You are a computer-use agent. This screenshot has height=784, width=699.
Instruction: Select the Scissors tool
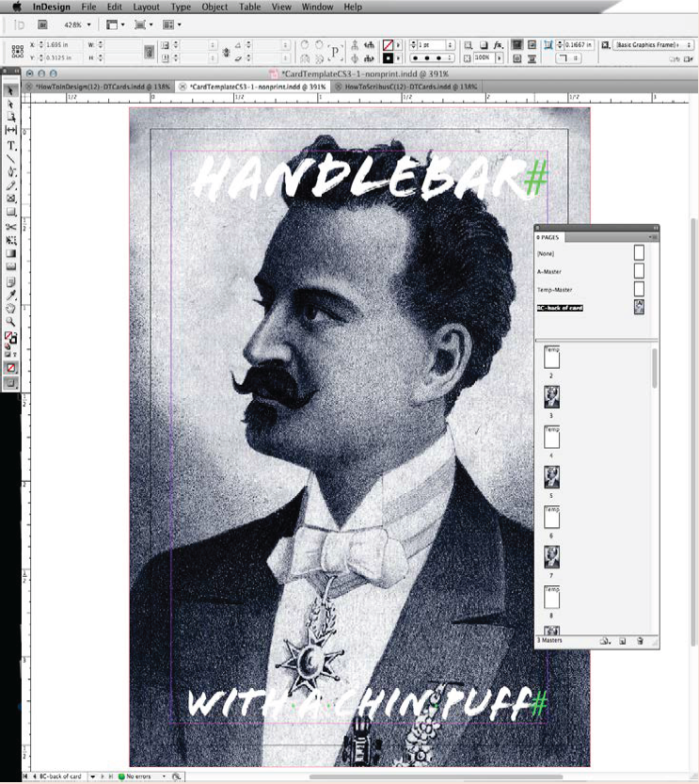pyautogui.click(x=11, y=227)
